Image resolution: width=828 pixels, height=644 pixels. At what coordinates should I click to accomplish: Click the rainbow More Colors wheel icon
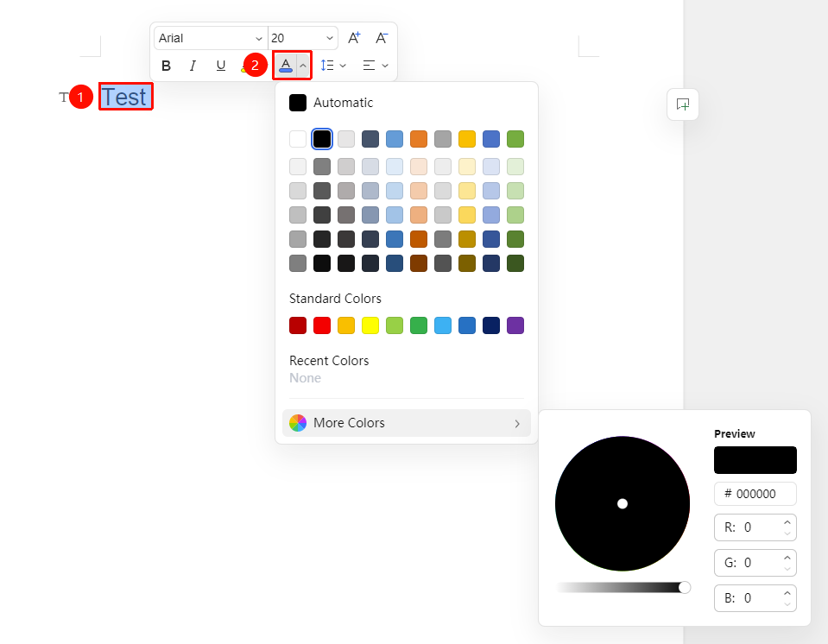(x=298, y=423)
